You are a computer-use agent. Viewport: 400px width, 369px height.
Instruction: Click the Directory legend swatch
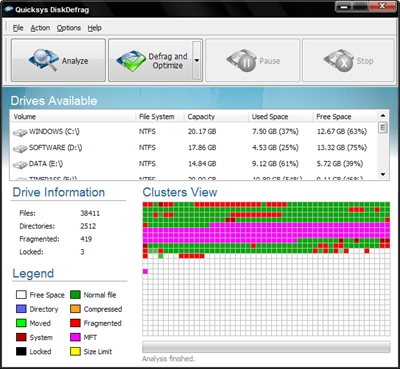click(21, 309)
